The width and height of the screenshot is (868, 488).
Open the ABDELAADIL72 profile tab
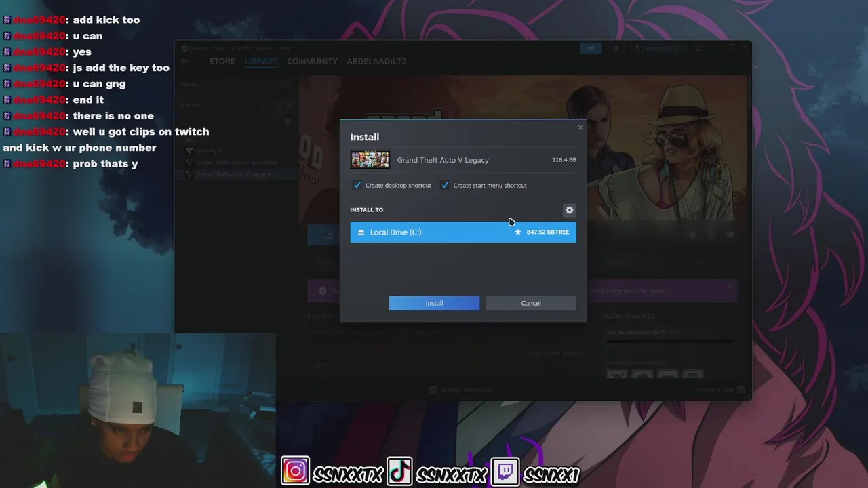[376, 61]
